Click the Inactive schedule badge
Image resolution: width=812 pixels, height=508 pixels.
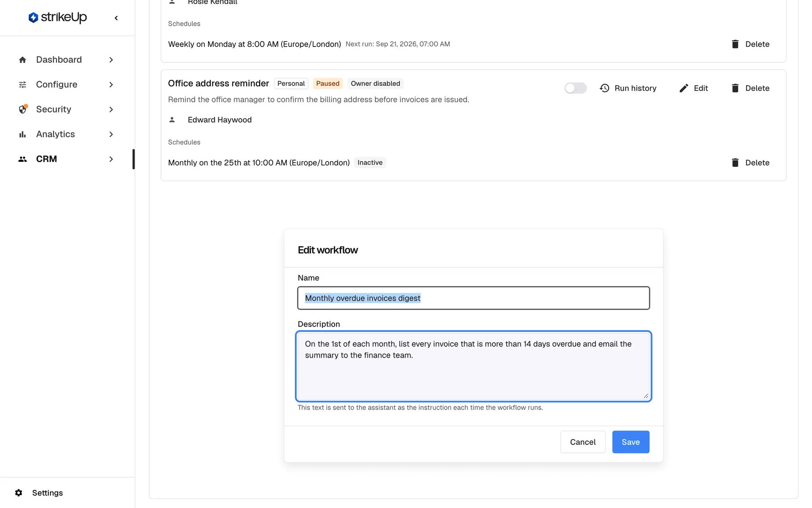click(370, 163)
